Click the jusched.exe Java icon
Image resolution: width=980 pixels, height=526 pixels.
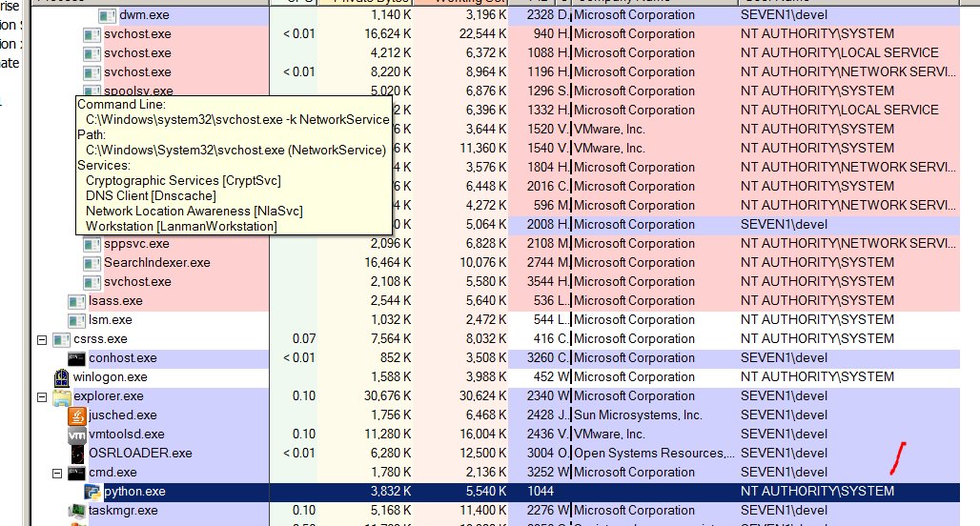click(x=77, y=415)
